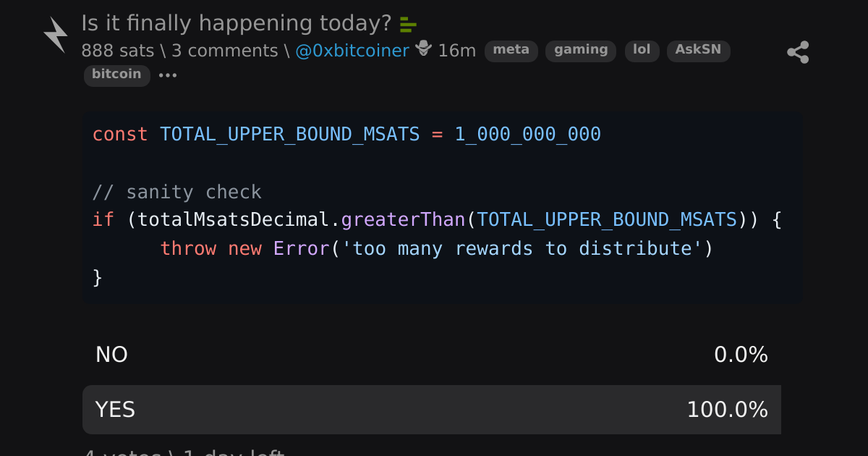Viewport: 868px width, 456px height.
Task: Vote NO in the poll
Action: pyautogui.click(x=432, y=355)
